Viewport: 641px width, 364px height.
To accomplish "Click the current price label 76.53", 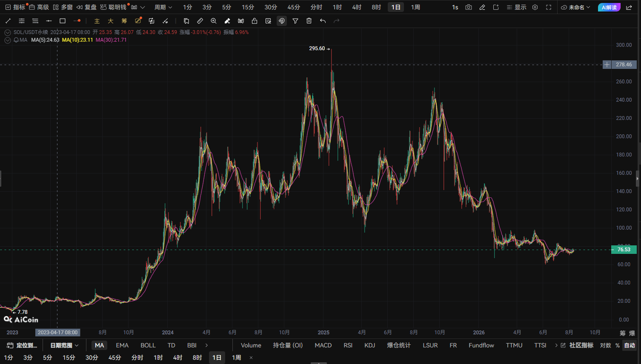I will (624, 250).
